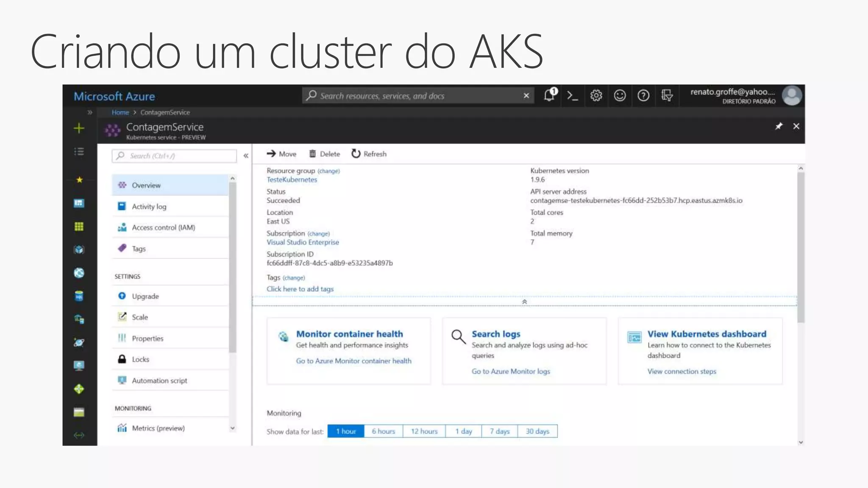
Task: Click the Delete toolbar button
Action: [324, 154]
